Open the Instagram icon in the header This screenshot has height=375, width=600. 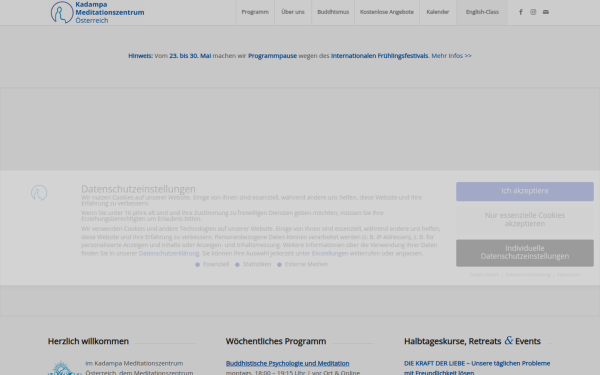[533, 12]
